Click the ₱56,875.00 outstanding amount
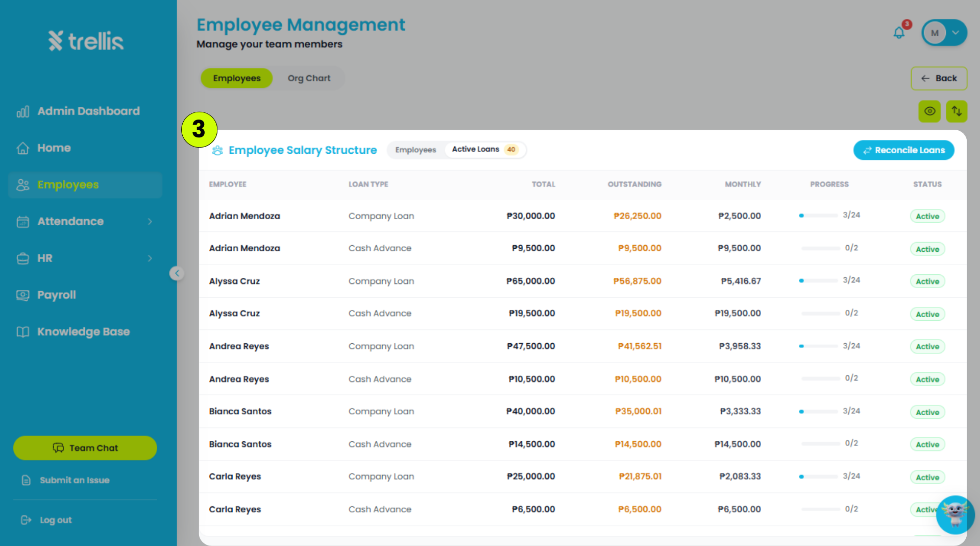980x546 pixels. pos(637,281)
